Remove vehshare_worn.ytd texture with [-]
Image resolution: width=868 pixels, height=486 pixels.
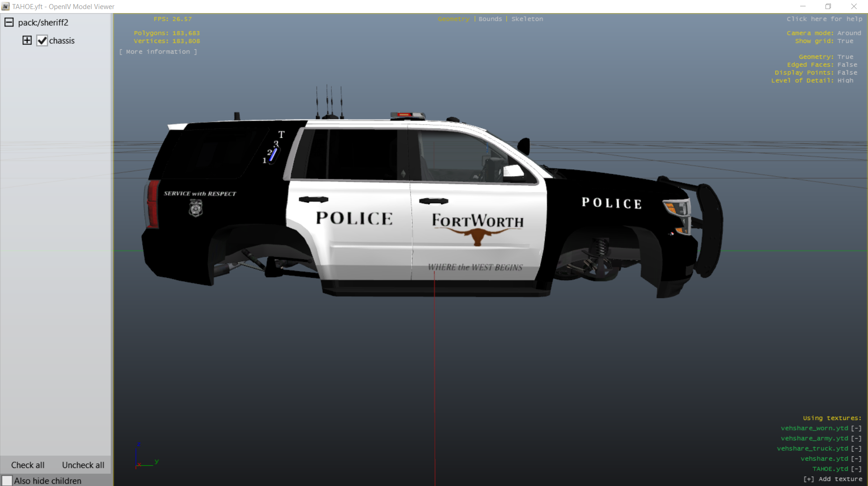[856, 428]
